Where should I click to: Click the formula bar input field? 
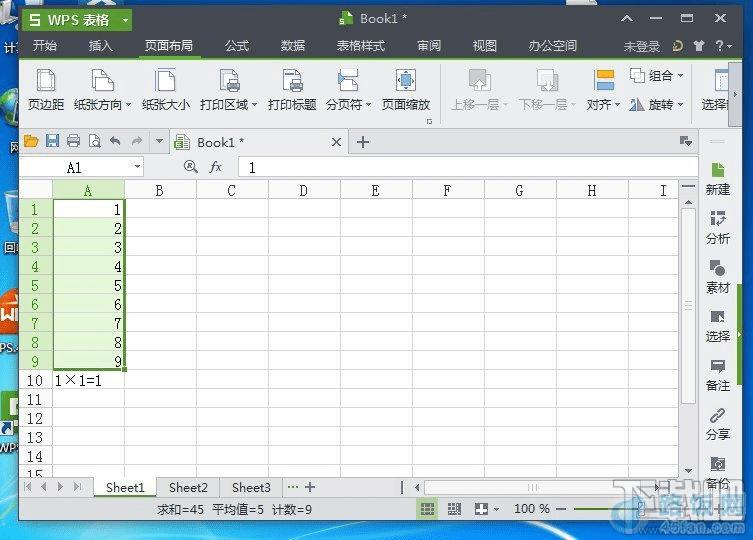click(468, 167)
